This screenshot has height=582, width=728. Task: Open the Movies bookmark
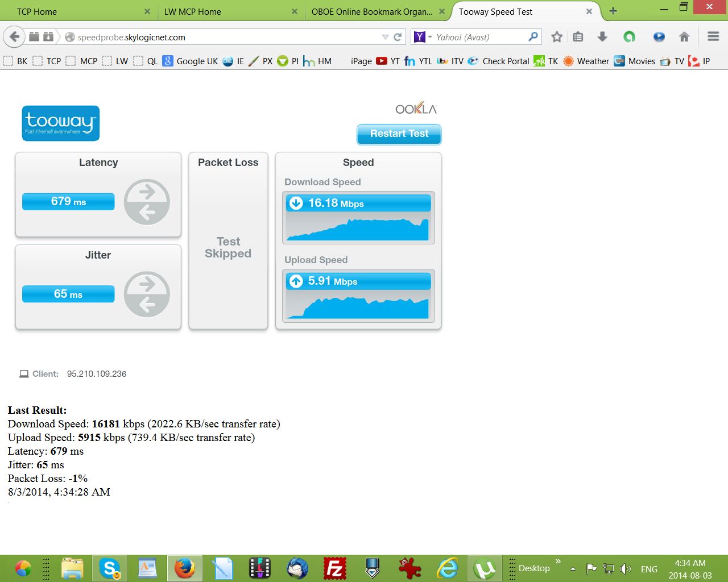[635, 61]
